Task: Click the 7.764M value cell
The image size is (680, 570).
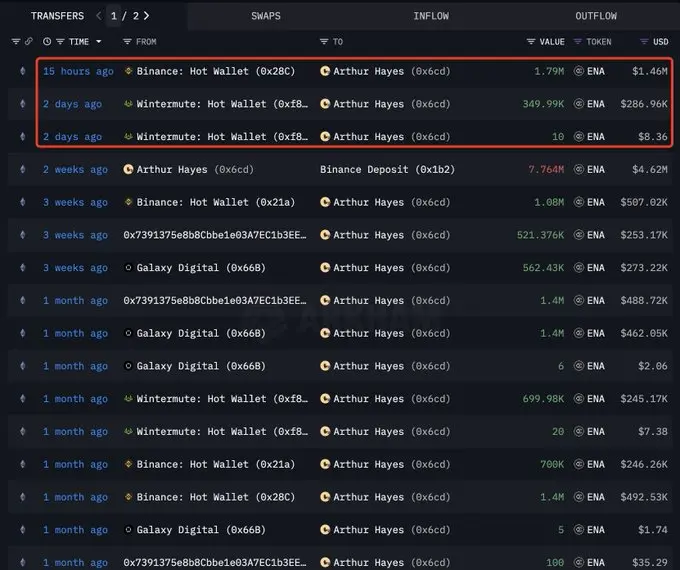Action: click(546, 170)
